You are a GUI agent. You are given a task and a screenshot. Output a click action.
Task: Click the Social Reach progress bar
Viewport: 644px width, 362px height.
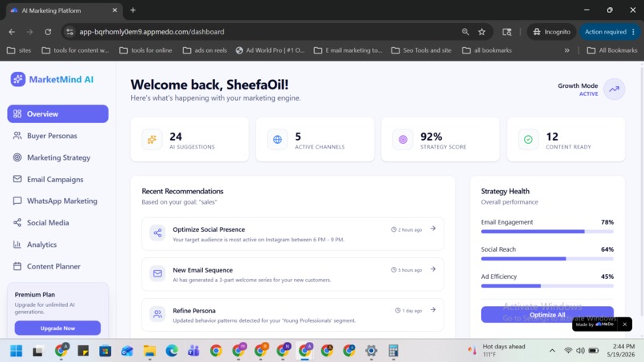(x=547, y=259)
